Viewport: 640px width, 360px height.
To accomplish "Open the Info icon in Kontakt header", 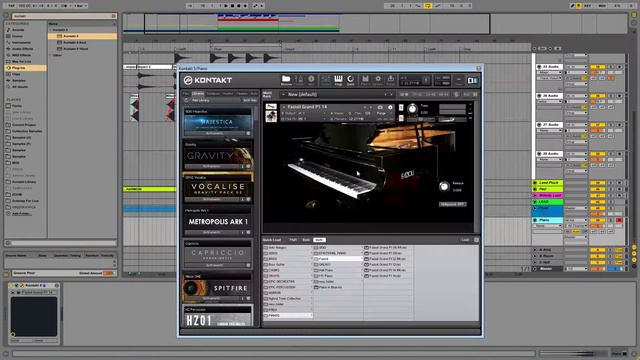I will (x=311, y=80).
